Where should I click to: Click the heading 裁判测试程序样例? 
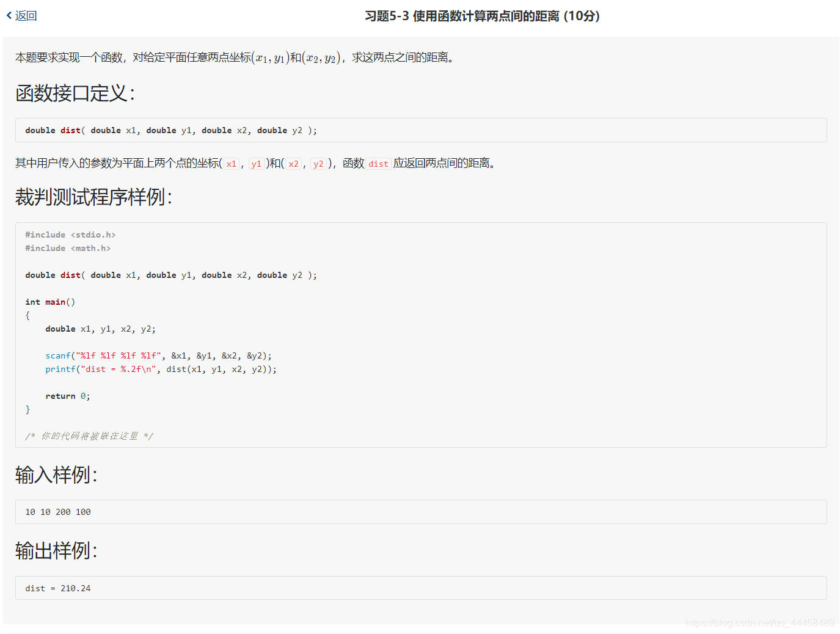pyautogui.click(x=94, y=197)
